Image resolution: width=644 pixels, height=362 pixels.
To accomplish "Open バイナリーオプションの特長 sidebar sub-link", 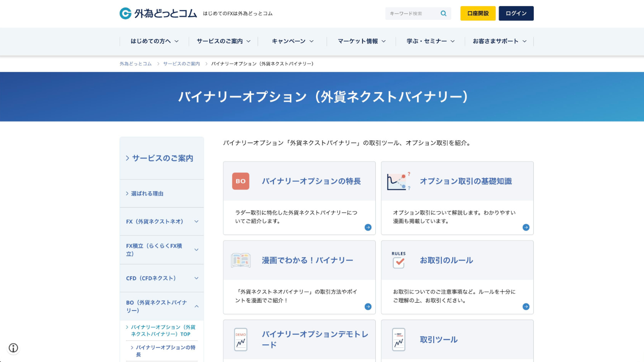I will (165, 351).
